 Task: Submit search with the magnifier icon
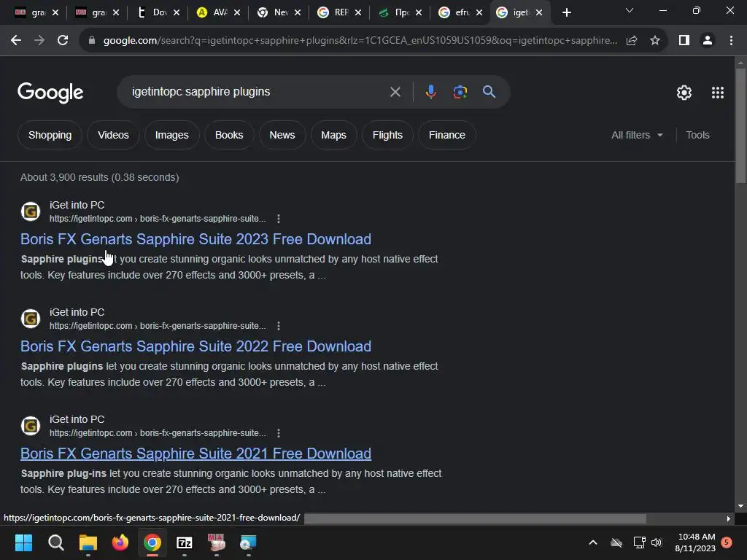(489, 92)
